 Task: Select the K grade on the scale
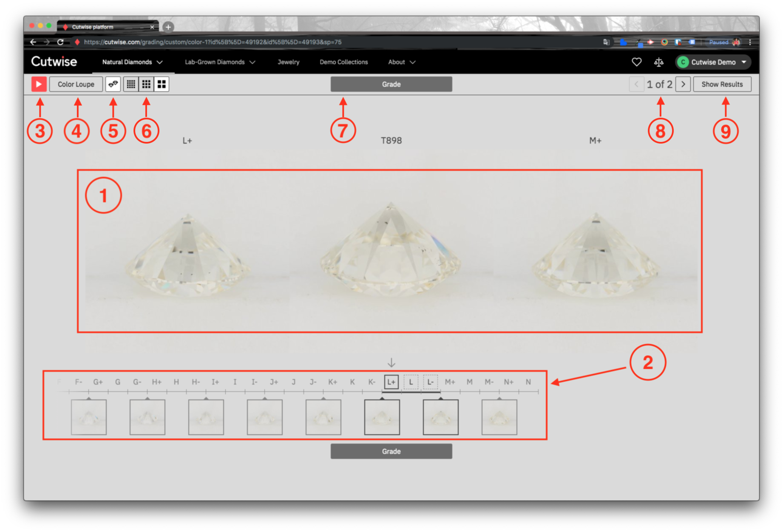click(352, 382)
